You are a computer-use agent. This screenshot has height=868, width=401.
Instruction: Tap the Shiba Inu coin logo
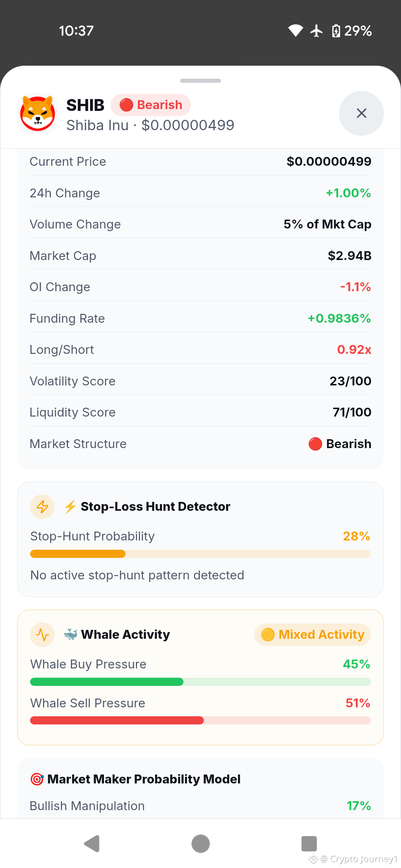point(38,113)
